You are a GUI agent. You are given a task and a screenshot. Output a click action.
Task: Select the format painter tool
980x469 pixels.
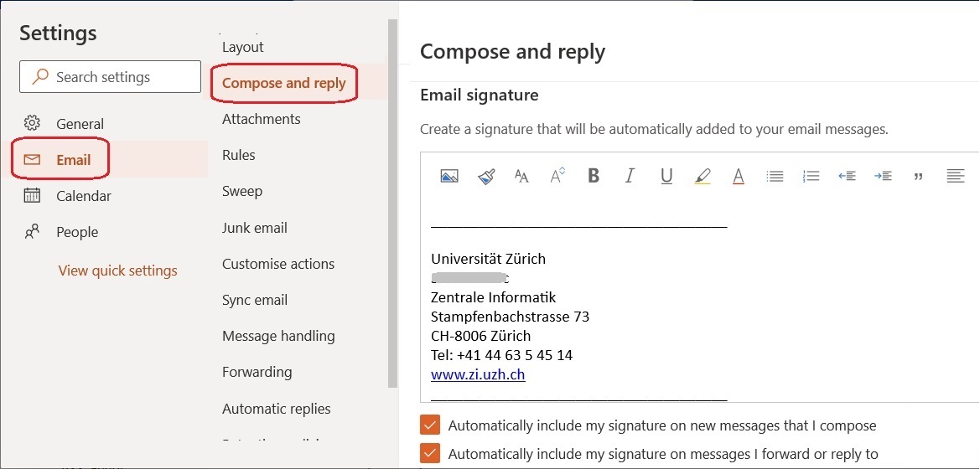[x=486, y=176]
